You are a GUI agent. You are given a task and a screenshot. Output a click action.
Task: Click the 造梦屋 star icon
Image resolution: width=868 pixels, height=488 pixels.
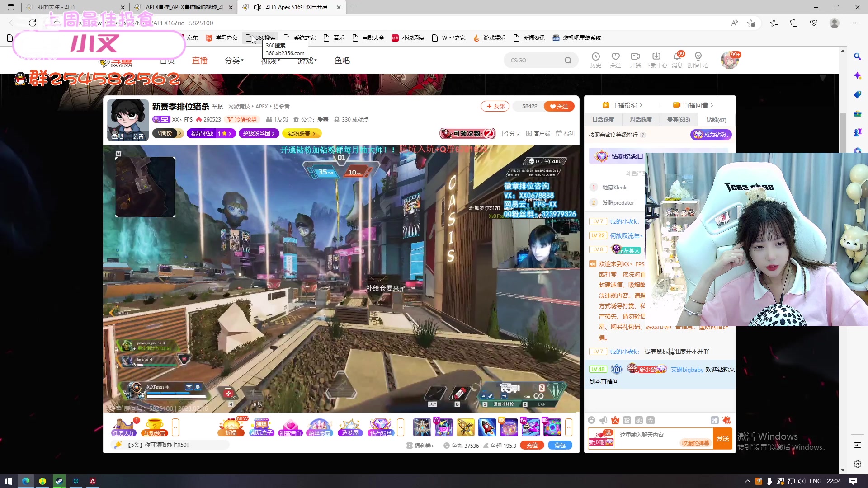click(350, 427)
